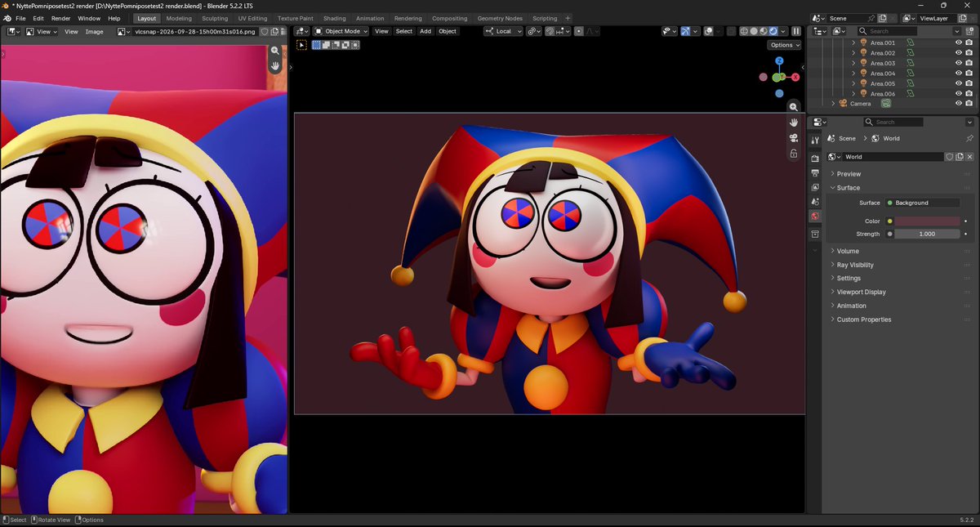Disable Area.006 in renders via camera icon
The image size is (980, 527).
[x=969, y=94]
